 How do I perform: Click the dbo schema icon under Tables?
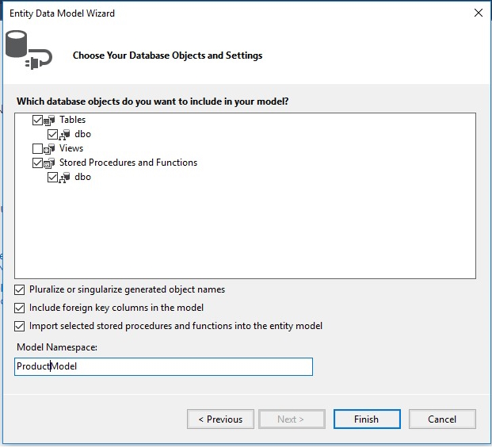(66, 135)
